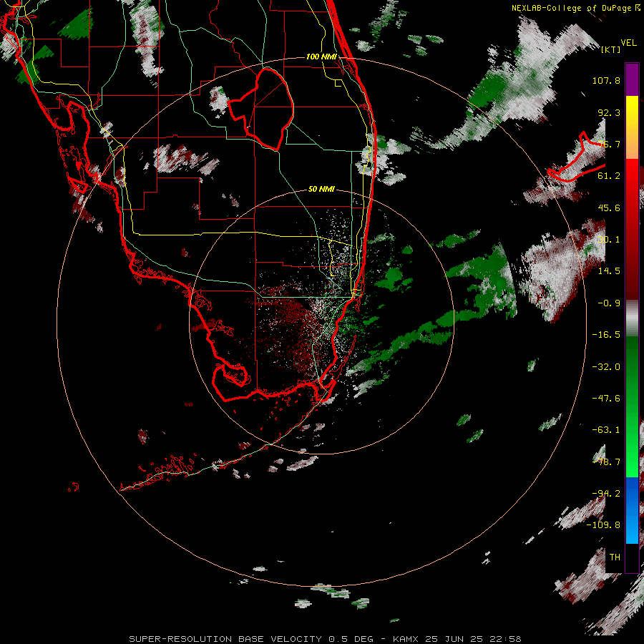Viewport: 644px width, 644px height.
Task: Select the -32.0 velocity scale value
Action: [x=606, y=367]
